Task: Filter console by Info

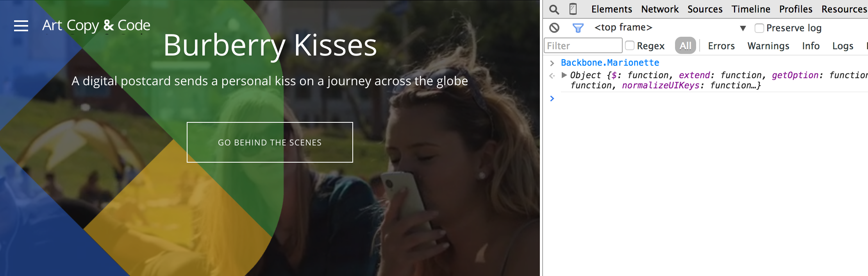Action: tap(811, 46)
